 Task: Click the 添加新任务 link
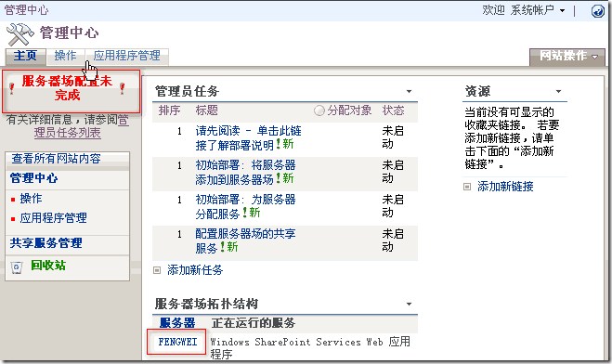coord(195,270)
